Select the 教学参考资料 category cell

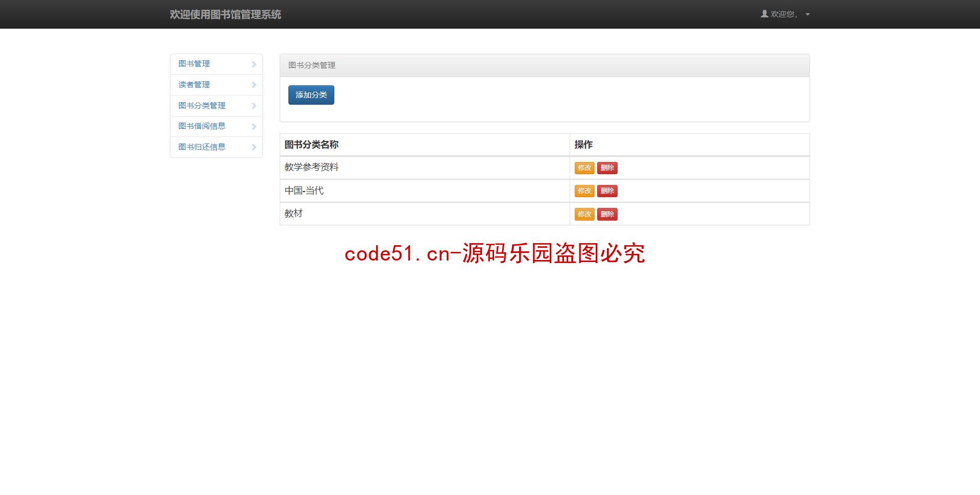425,168
